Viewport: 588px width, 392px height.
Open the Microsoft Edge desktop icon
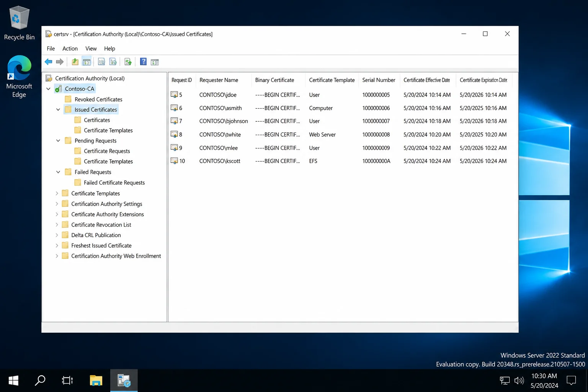coord(19,77)
